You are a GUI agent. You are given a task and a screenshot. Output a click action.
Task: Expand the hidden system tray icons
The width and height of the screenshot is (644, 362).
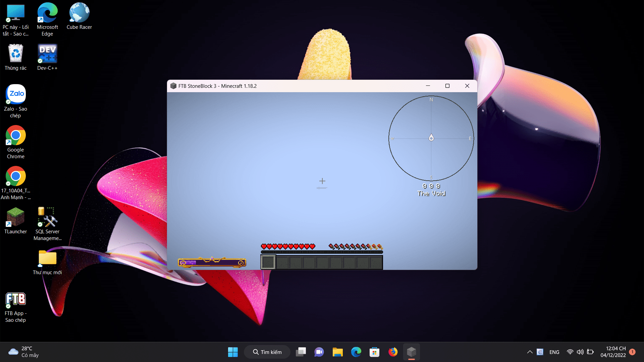(x=530, y=352)
